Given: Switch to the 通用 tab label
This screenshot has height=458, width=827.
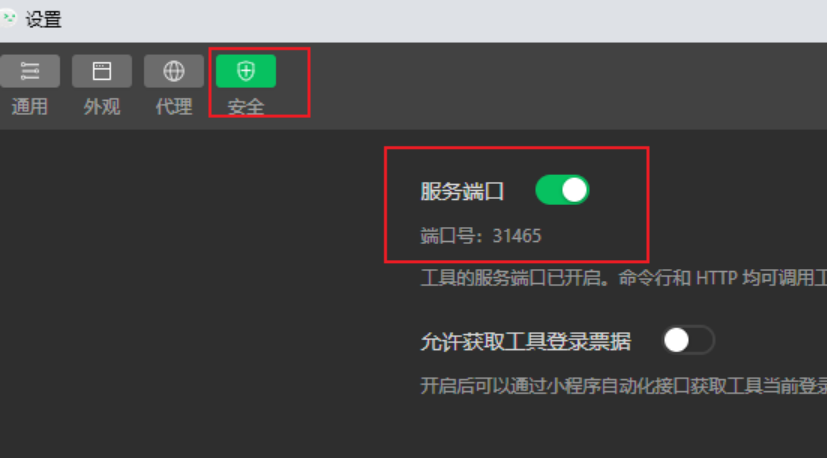Looking at the screenshot, I should pyautogui.click(x=30, y=107).
